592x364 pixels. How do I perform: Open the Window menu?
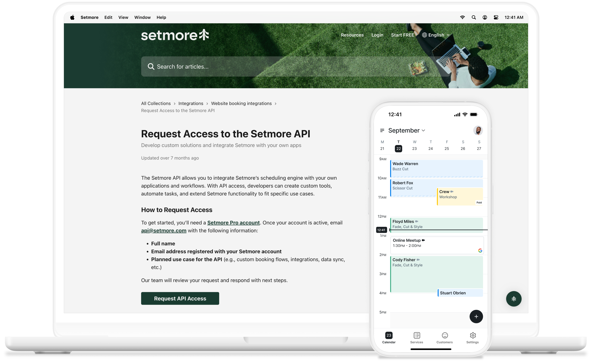(142, 17)
